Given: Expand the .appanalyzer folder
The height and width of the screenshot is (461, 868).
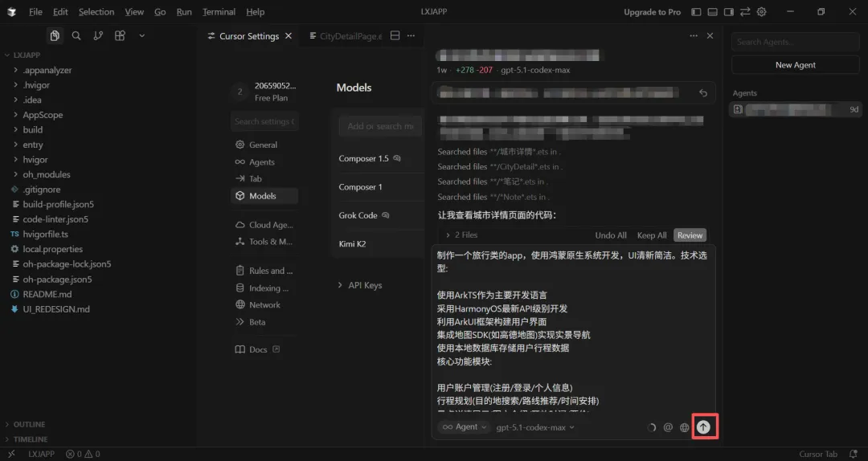Looking at the screenshot, I should pos(47,71).
